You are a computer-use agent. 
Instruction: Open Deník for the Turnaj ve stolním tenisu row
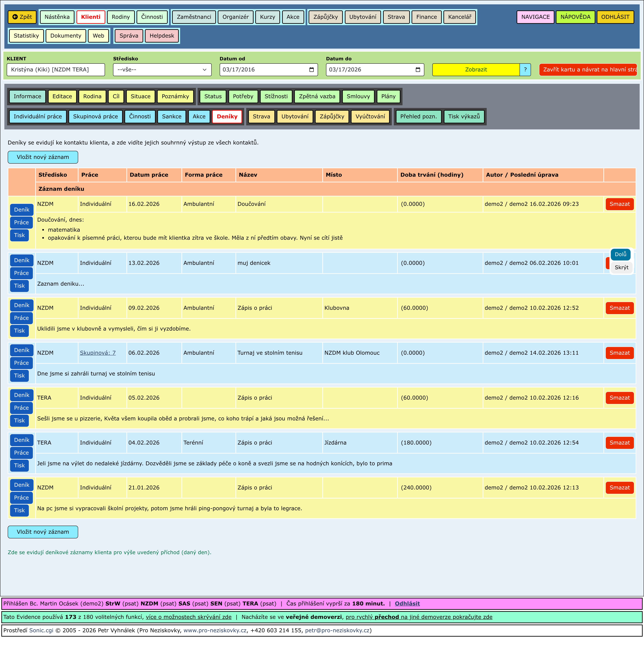pyautogui.click(x=22, y=350)
